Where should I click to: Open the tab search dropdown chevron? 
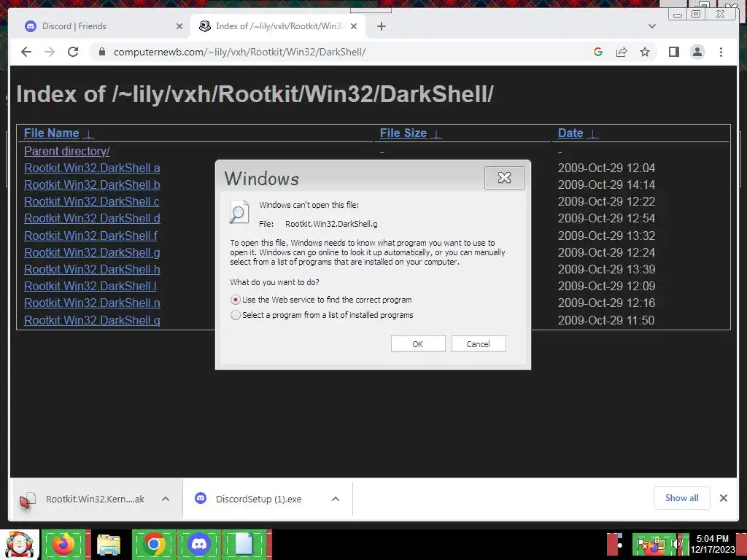point(652,26)
